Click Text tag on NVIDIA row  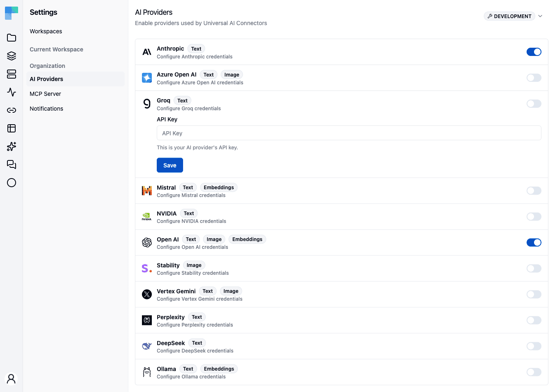click(x=189, y=213)
